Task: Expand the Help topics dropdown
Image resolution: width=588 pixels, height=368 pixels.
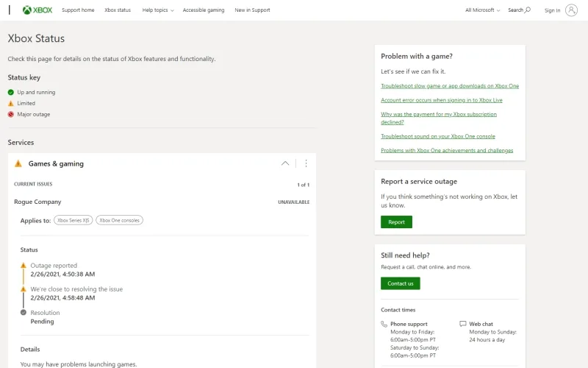Action: pos(158,10)
